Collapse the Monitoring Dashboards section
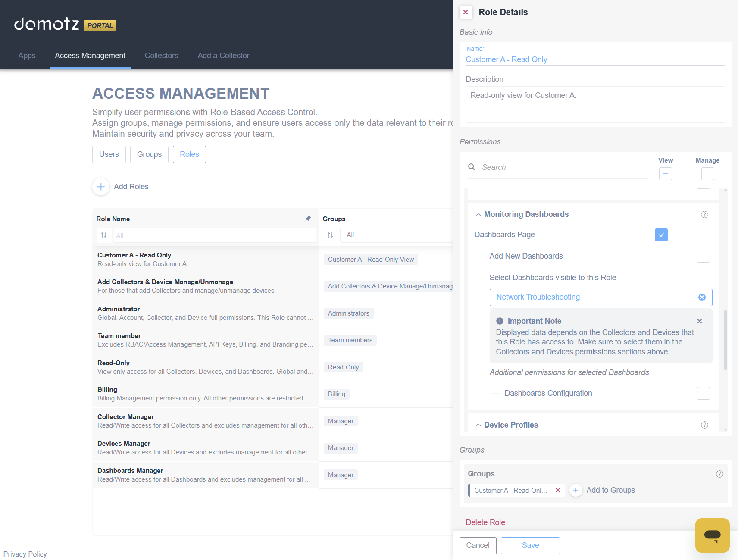 [x=478, y=215]
